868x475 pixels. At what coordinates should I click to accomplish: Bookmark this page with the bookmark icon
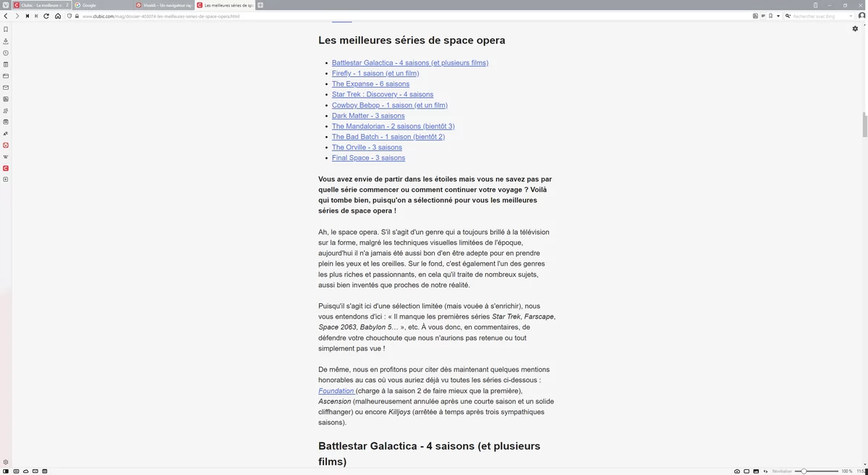point(770,16)
